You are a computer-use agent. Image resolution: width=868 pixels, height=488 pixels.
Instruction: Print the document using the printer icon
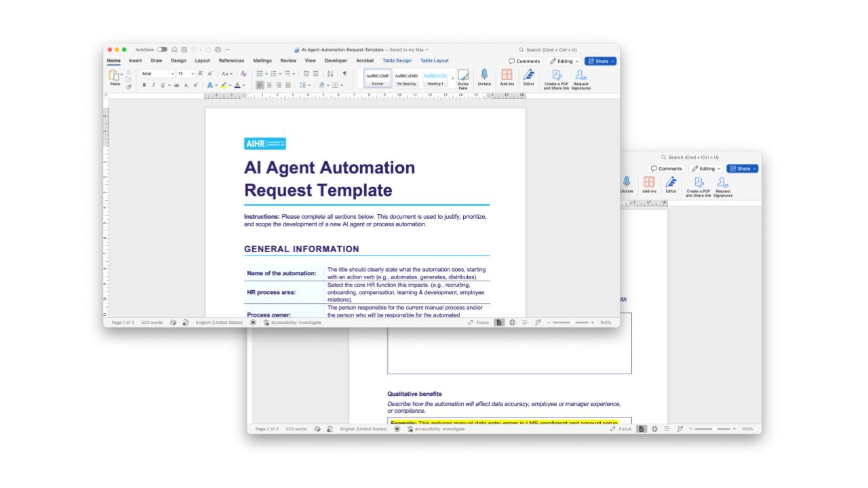[x=218, y=49]
